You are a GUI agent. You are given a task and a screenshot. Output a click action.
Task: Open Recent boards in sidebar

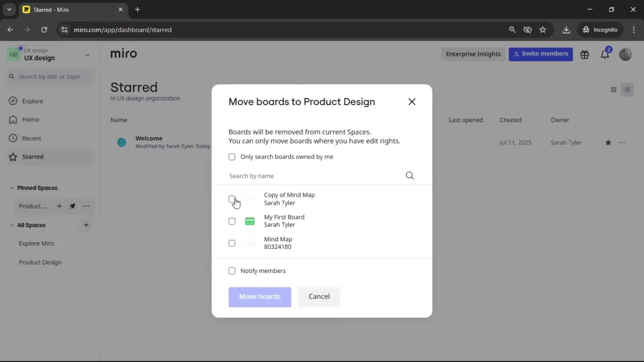[x=32, y=138]
